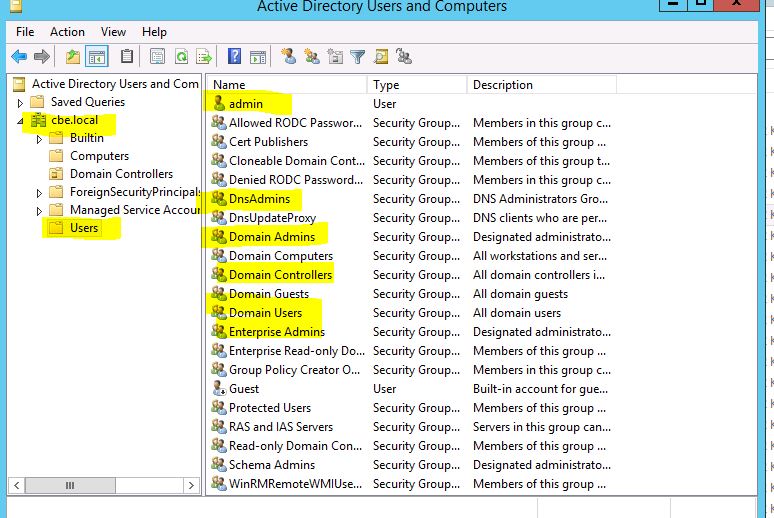Select the Enterprise Admins group icon
The width and height of the screenshot is (774, 518).
(x=219, y=331)
